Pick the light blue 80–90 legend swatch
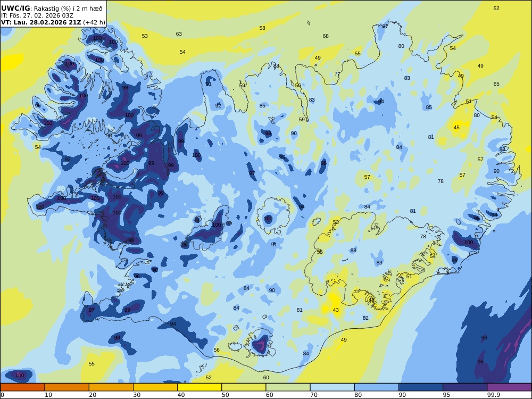The width and height of the screenshot is (532, 399). point(377,387)
